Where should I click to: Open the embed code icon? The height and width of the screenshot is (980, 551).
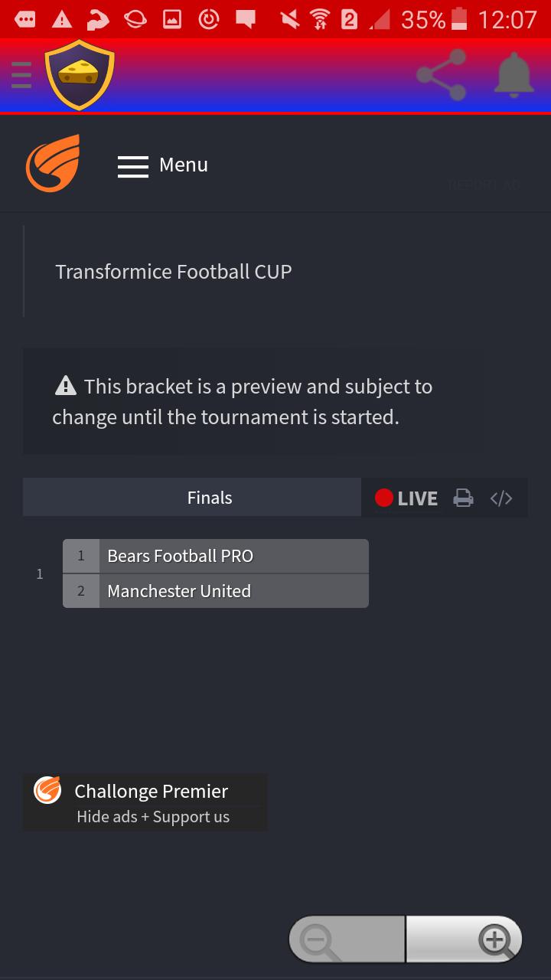click(501, 498)
